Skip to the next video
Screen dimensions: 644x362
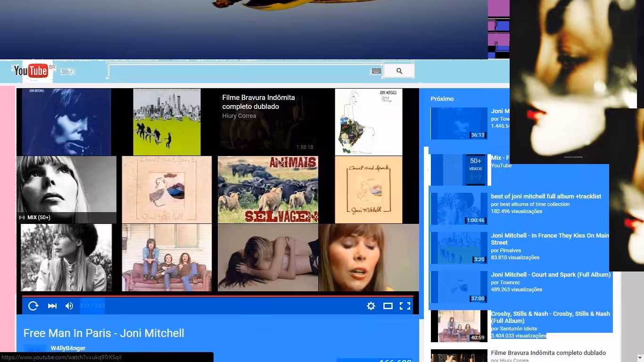pyautogui.click(x=52, y=306)
